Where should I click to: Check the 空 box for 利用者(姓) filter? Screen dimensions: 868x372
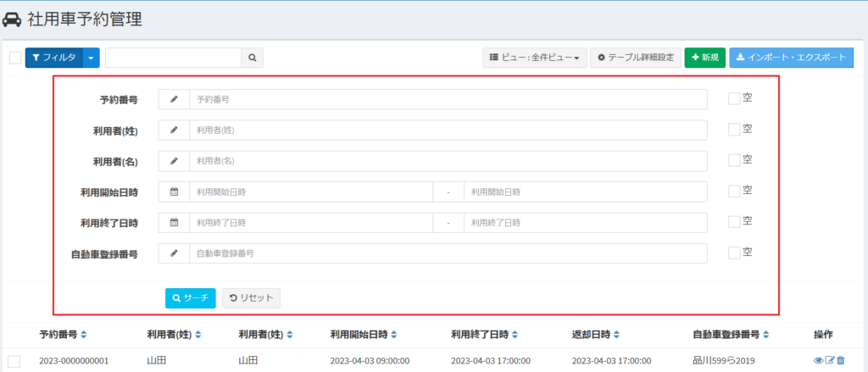[734, 130]
